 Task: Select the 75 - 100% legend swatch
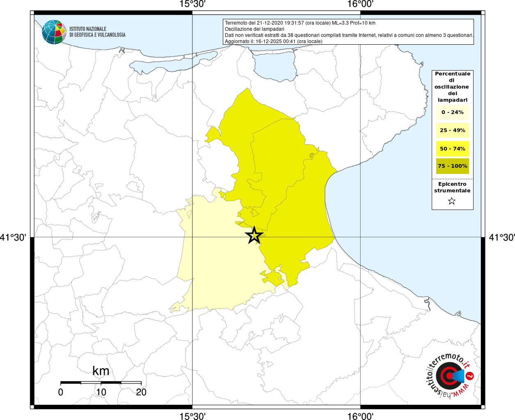click(452, 166)
